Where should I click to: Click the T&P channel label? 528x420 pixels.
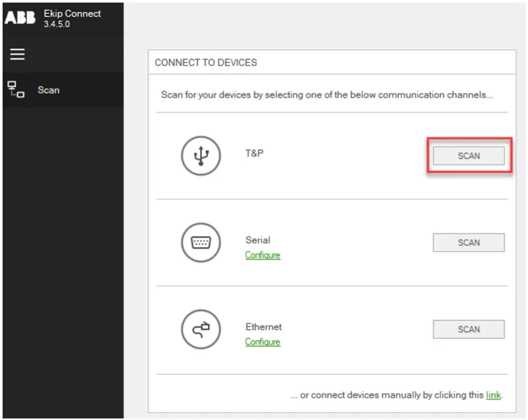[x=254, y=153]
